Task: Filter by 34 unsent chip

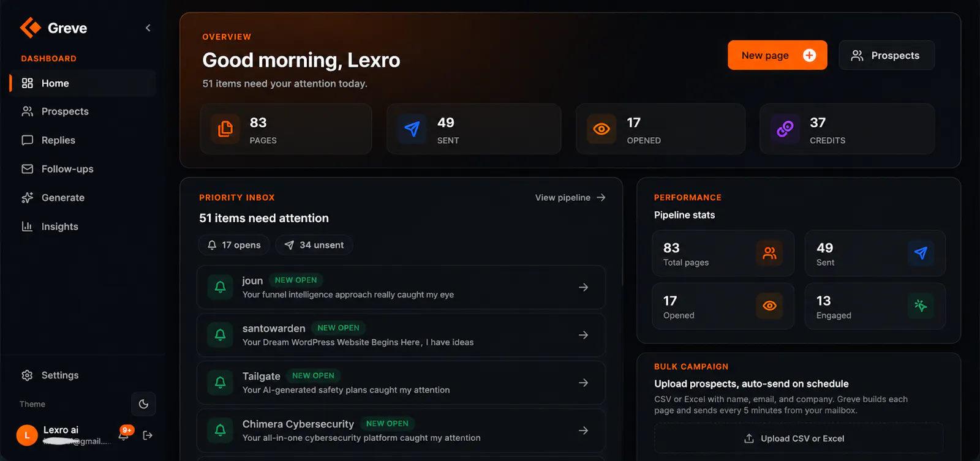Action: tap(314, 245)
